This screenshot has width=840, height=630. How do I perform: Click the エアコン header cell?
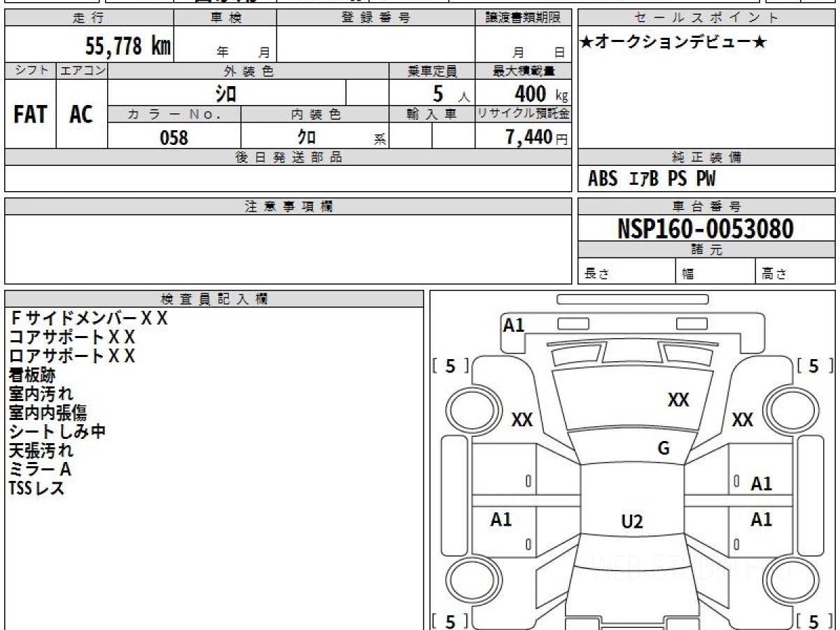click(x=82, y=71)
